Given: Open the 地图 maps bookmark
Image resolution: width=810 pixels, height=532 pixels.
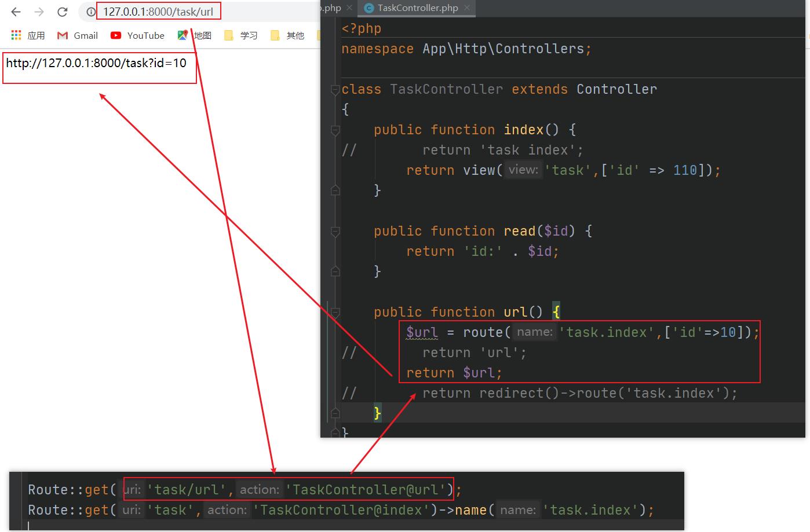Looking at the screenshot, I should pyautogui.click(x=194, y=35).
